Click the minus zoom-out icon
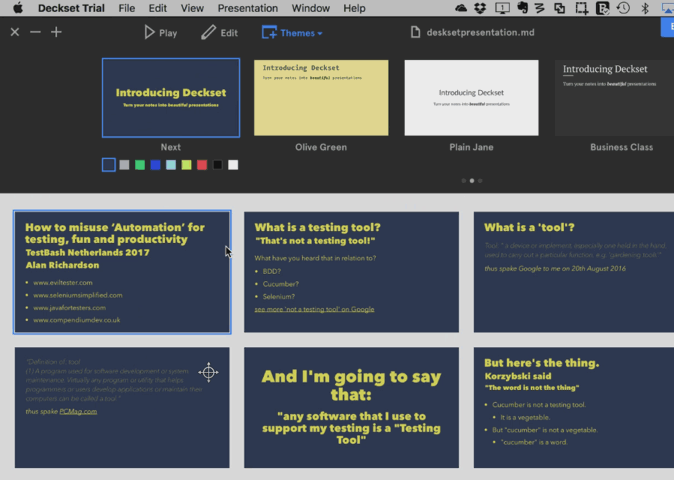This screenshot has height=480, width=674. [35, 32]
